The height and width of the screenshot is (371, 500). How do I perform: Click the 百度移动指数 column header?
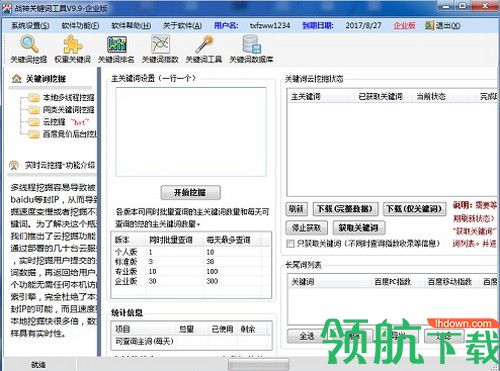[449, 282]
